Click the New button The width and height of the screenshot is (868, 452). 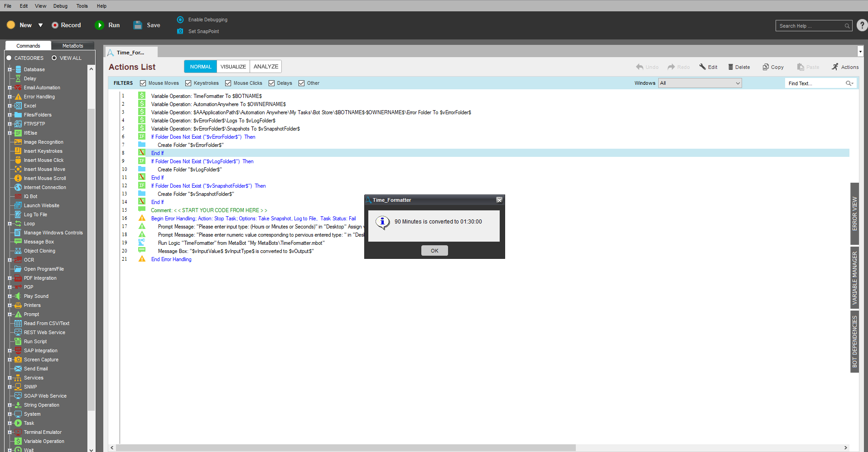point(20,25)
